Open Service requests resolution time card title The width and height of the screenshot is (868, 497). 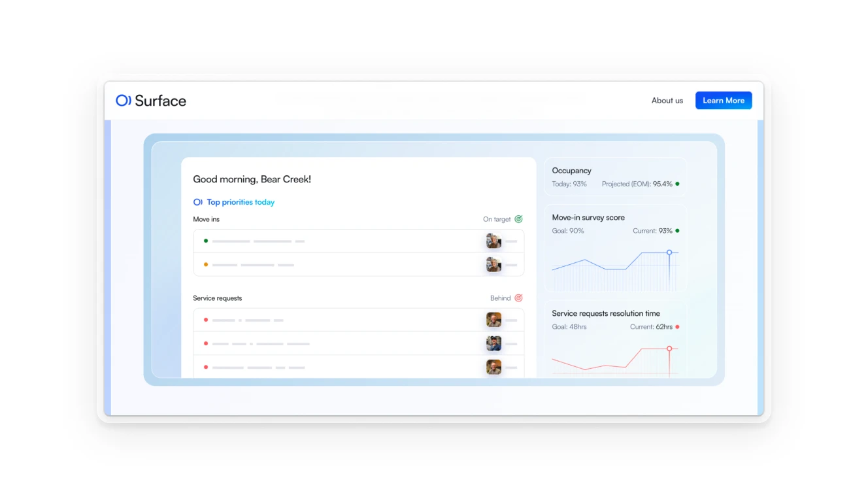tap(606, 313)
